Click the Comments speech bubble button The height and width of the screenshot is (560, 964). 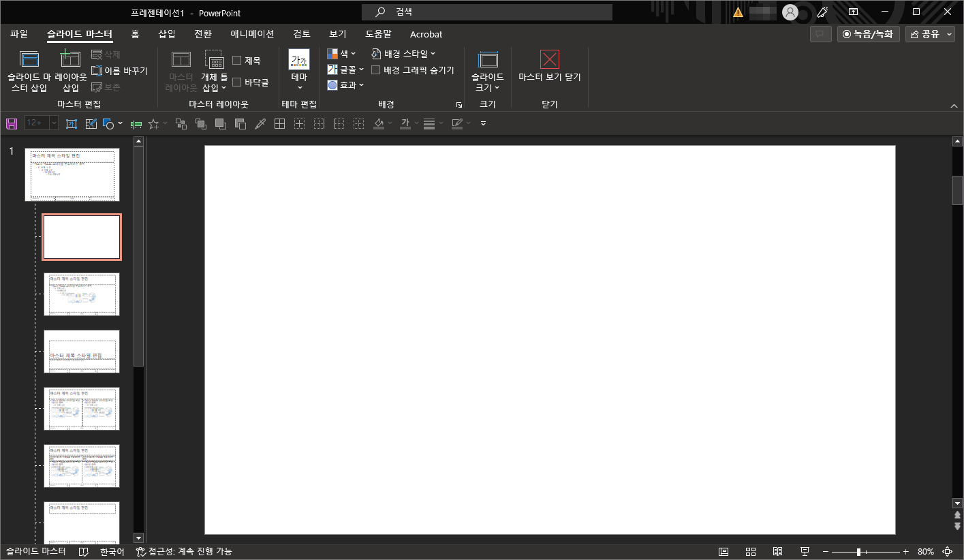click(x=820, y=34)
